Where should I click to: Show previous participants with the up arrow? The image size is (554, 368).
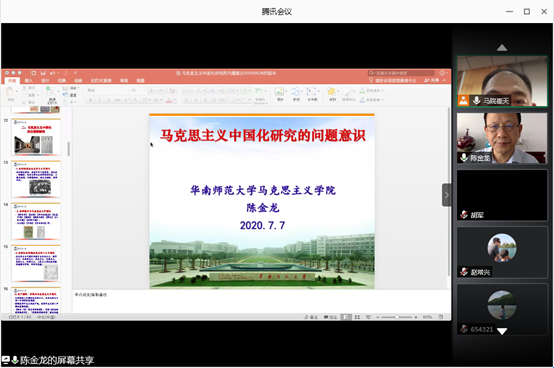point(502,48)
